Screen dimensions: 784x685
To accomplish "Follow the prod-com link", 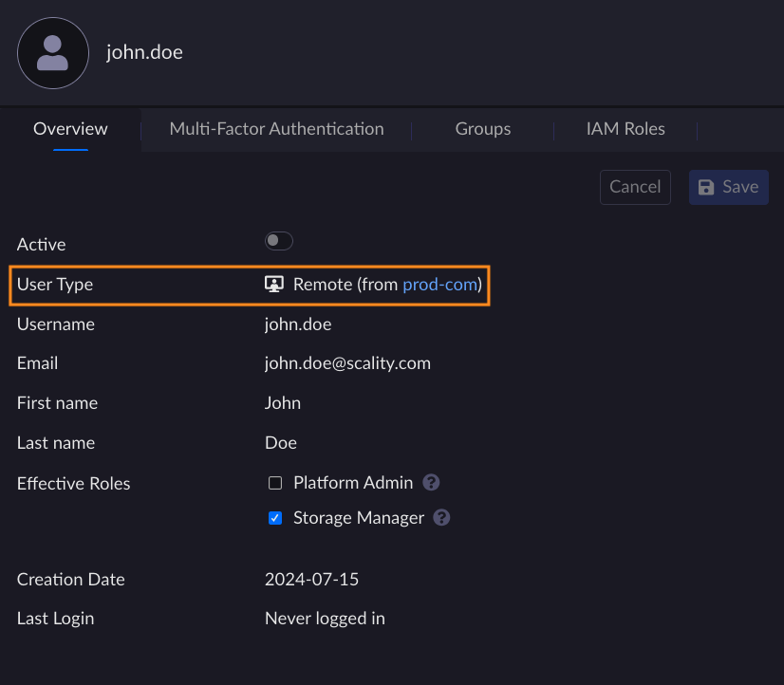I will pyautogui.click(x=440, y=285).
